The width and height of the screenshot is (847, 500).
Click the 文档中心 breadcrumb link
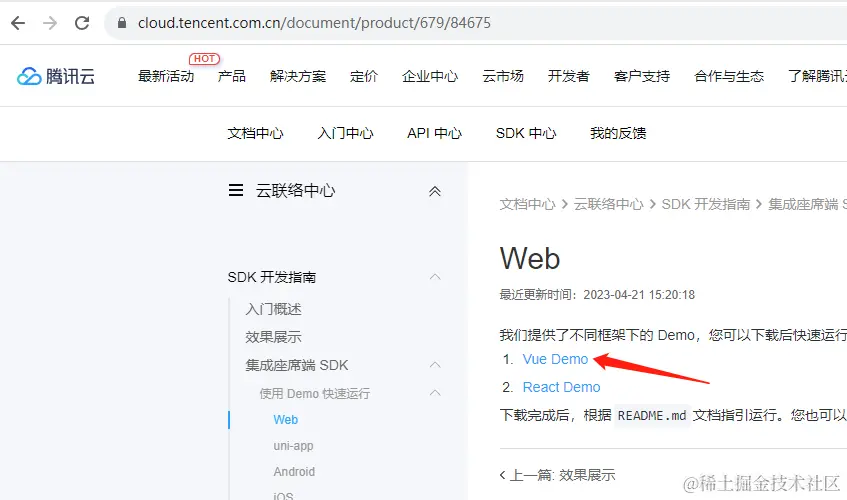pyautogui.click(x=527, y=204)
